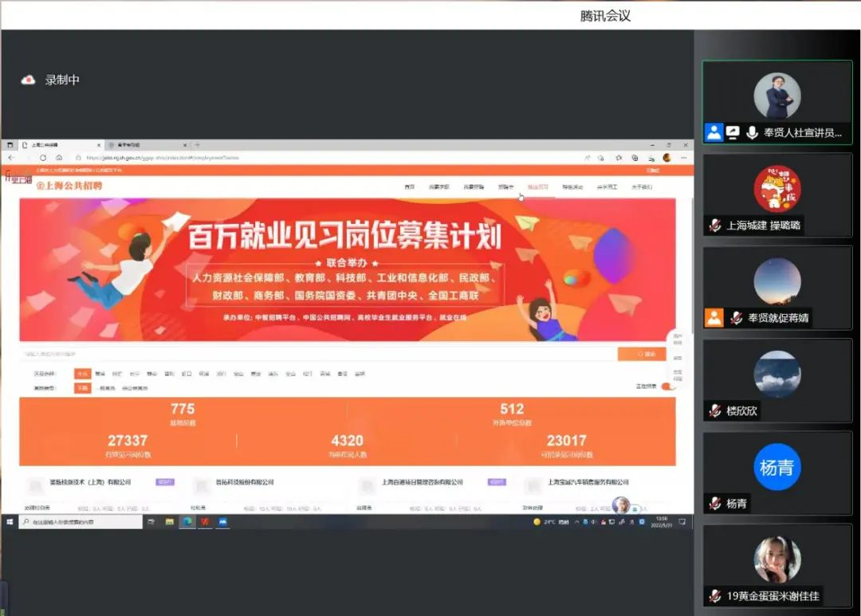Open company 上海宝诚汽车销售服务有限公司

588,482
